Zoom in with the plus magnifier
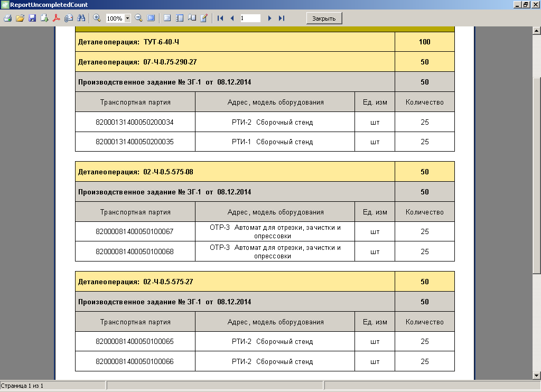 (97, 18)
